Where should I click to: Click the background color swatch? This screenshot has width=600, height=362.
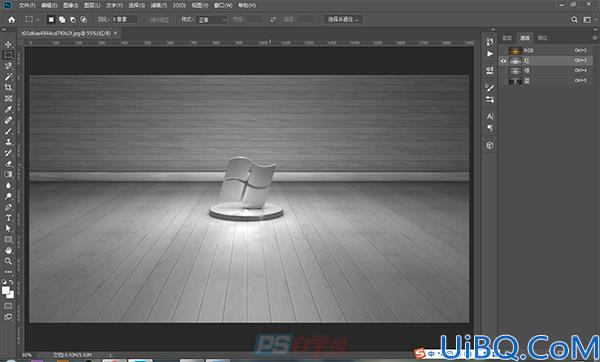10,295
